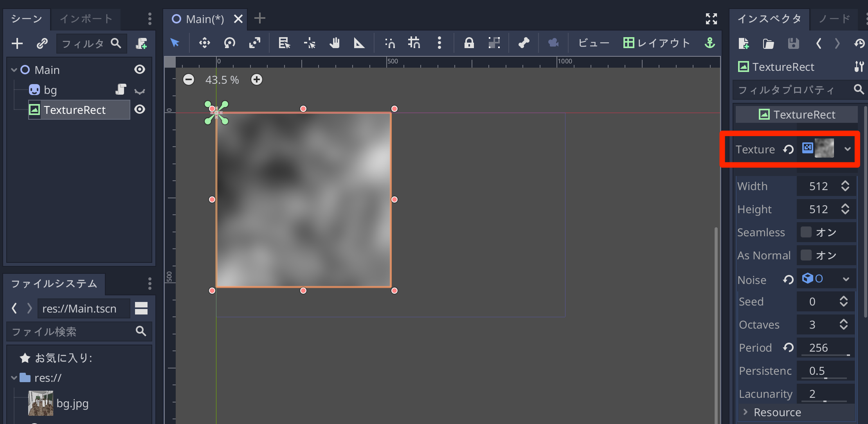This screenshot has height=424, width=868.
Task: Toggle smart snapping options
Action: coord(389,43)
